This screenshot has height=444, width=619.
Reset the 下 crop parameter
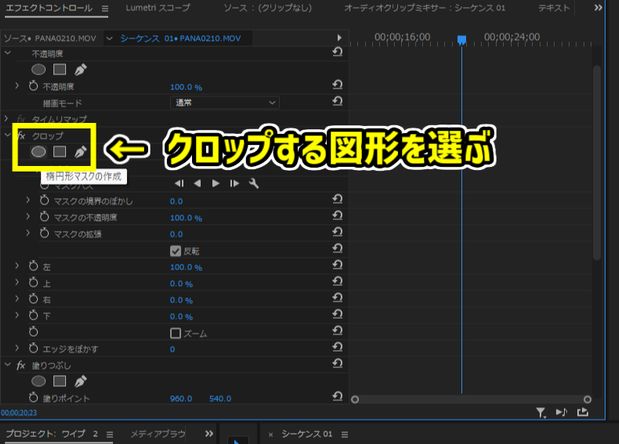point(338,314)
